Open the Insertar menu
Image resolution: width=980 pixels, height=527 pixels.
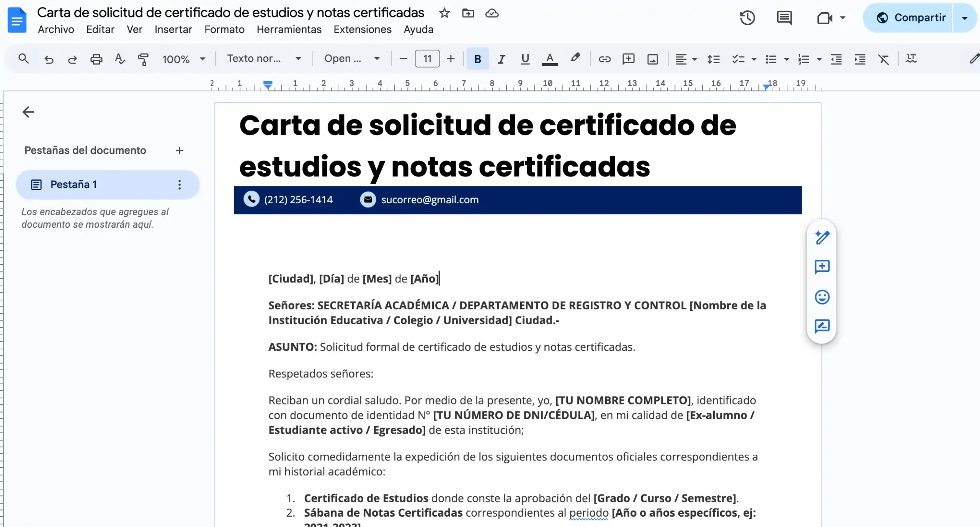click(x=173, y=29)
